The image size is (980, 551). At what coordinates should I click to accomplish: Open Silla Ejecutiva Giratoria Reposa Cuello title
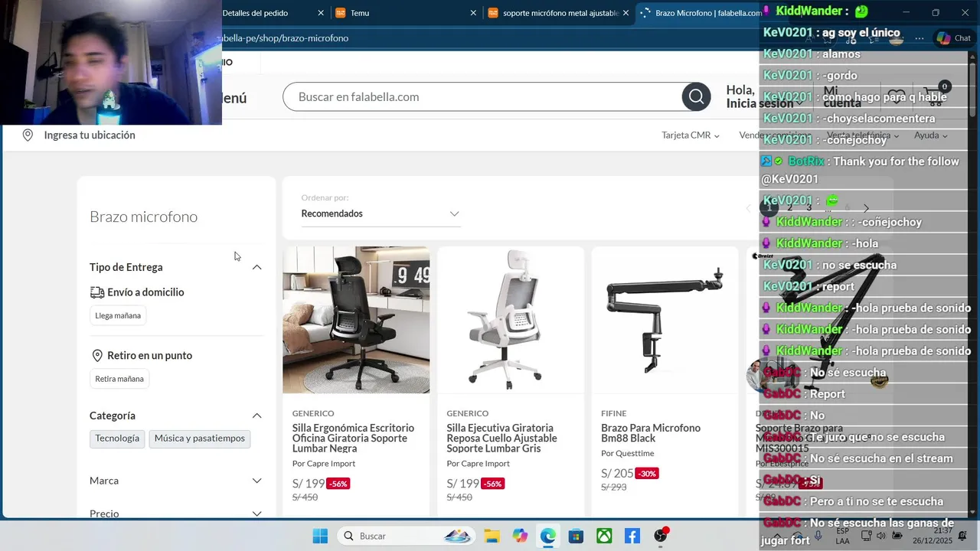click(x=501, y=439)
